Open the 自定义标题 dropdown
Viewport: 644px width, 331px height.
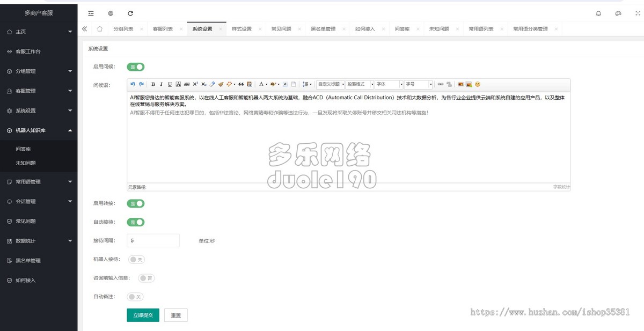(x=331, y=84)
